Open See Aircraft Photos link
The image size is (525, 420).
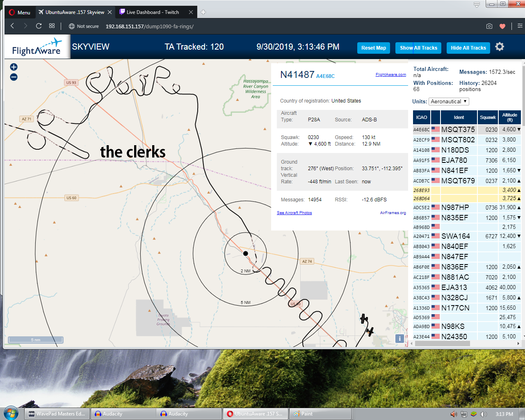(x=294, y=213)
